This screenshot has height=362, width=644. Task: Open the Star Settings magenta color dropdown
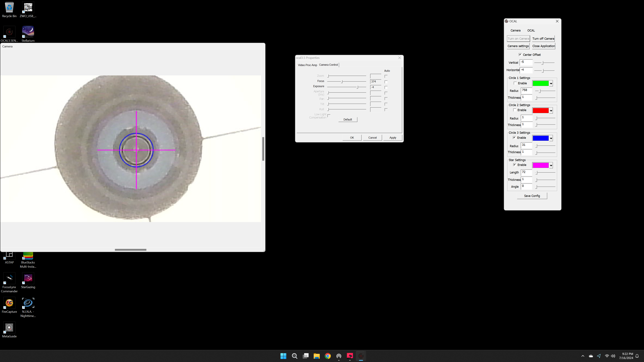click(x=551, y=165)
